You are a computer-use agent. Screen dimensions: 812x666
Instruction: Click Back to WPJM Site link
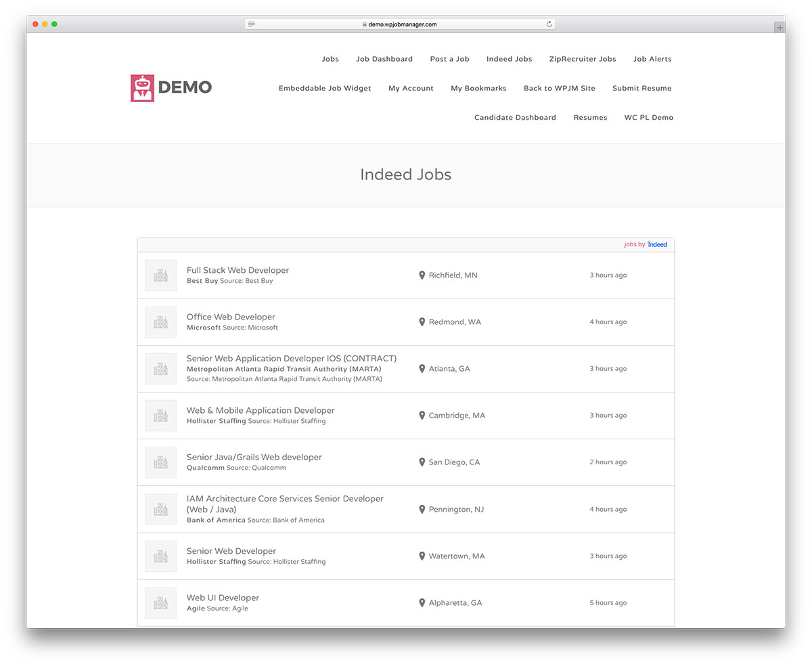pos(560,88)
